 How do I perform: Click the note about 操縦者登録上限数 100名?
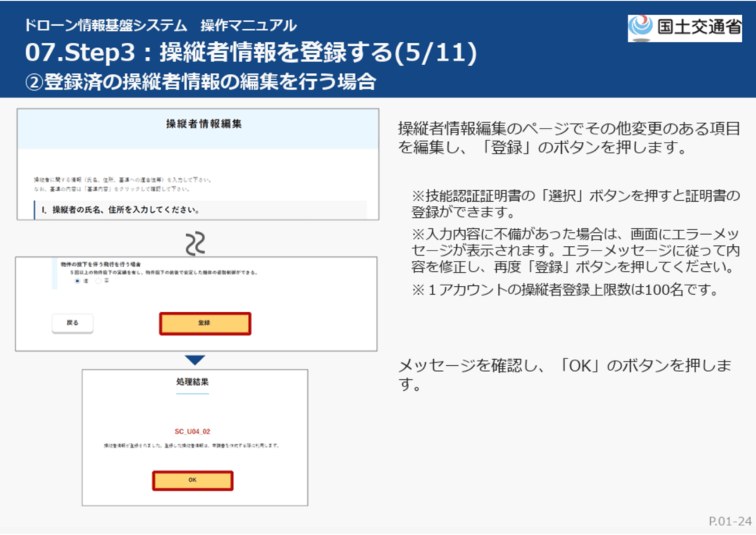tap(565, 290)
